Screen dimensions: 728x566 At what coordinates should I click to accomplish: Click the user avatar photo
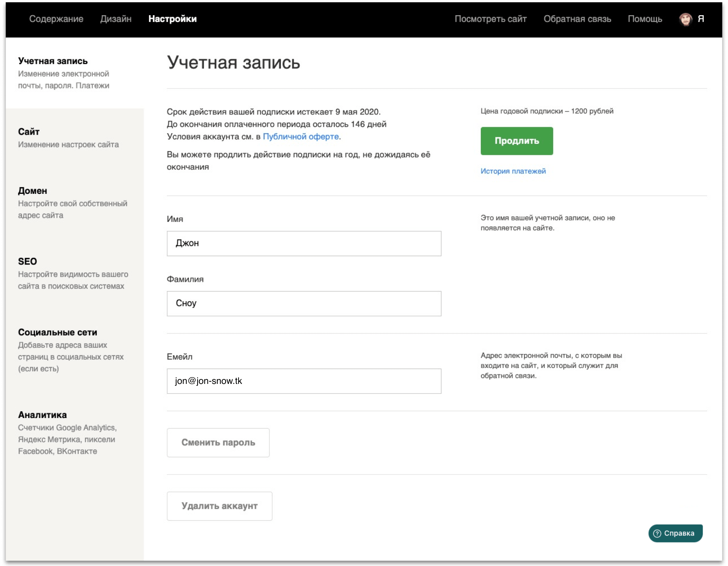[685, 19]
